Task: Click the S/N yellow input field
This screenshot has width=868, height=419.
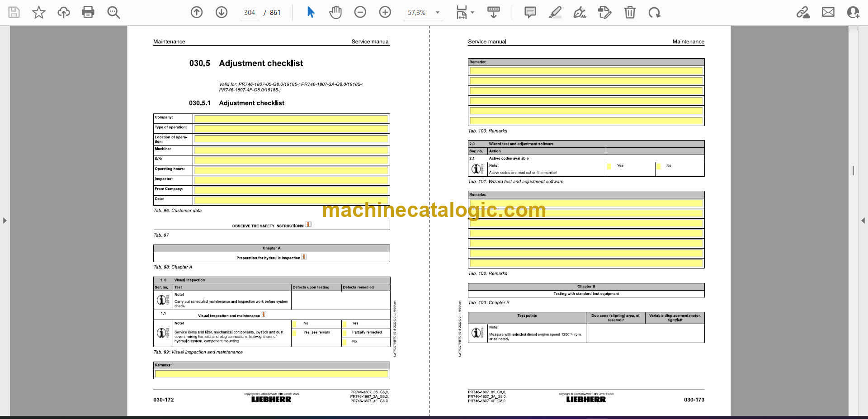Action: tap(291, 160)
